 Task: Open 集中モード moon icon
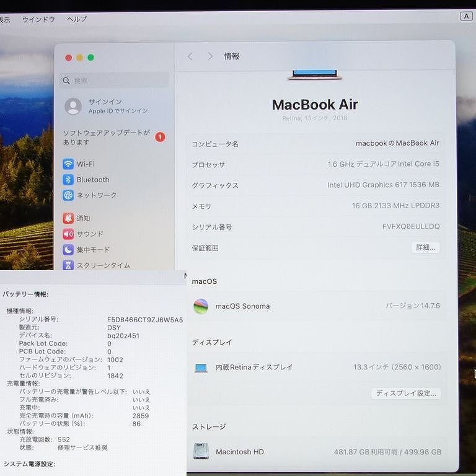tap(68, 250)
